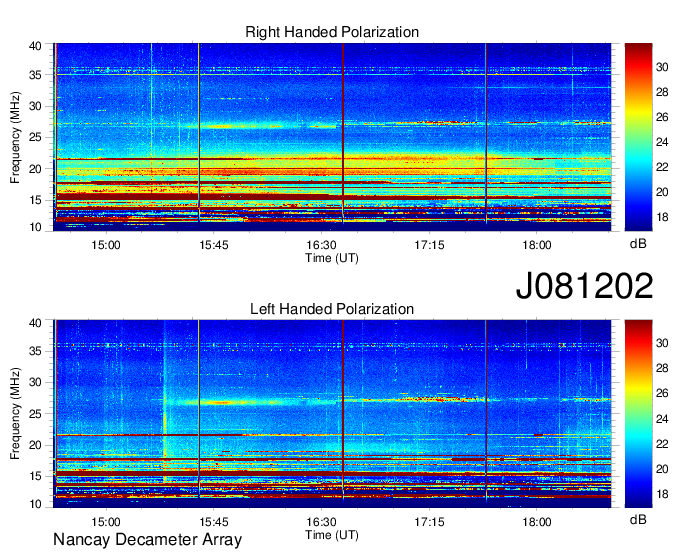
Task: Click the 18 dB label on the lower colorbar
Action: coord(662,494)
